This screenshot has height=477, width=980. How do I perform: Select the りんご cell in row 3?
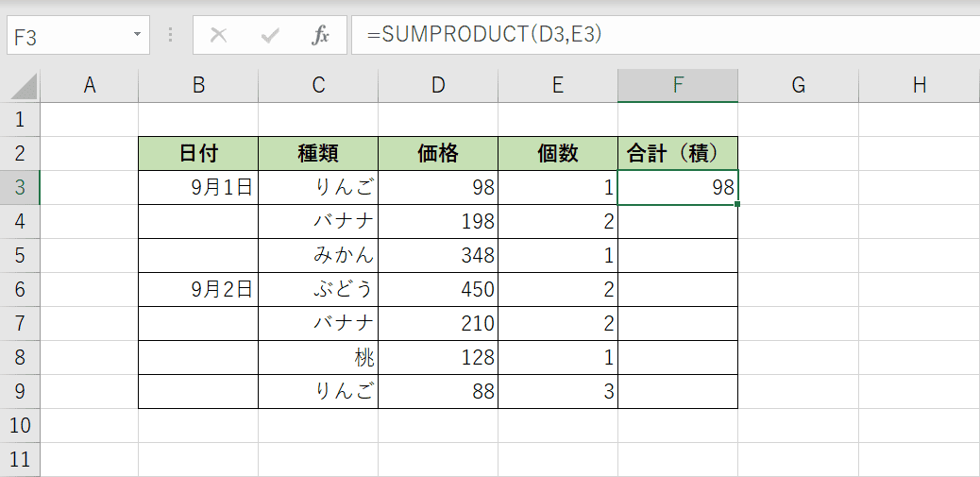[318, 188]
